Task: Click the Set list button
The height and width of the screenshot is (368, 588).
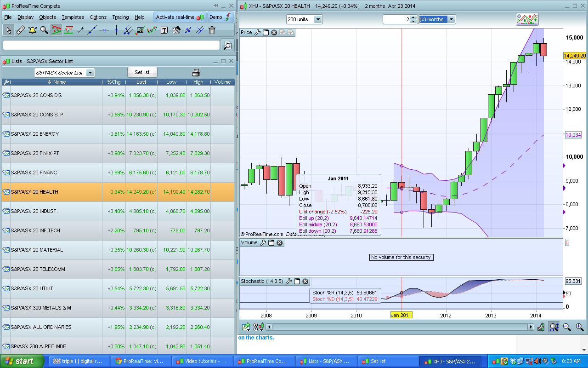Action: (x=142, y=72)
